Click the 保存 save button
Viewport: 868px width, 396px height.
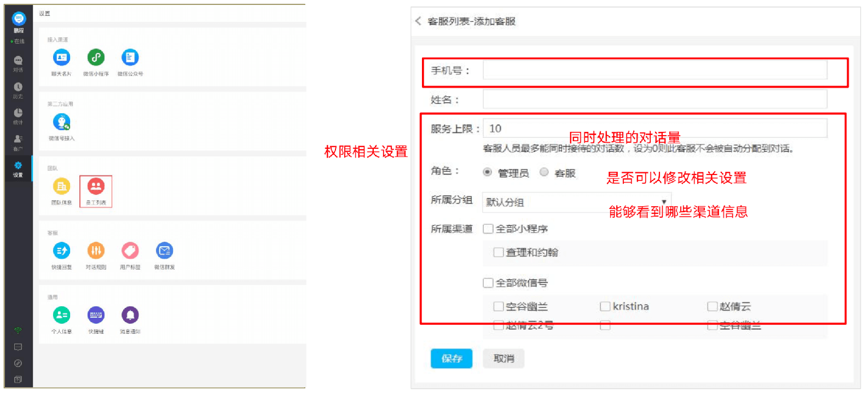[452, 358]
